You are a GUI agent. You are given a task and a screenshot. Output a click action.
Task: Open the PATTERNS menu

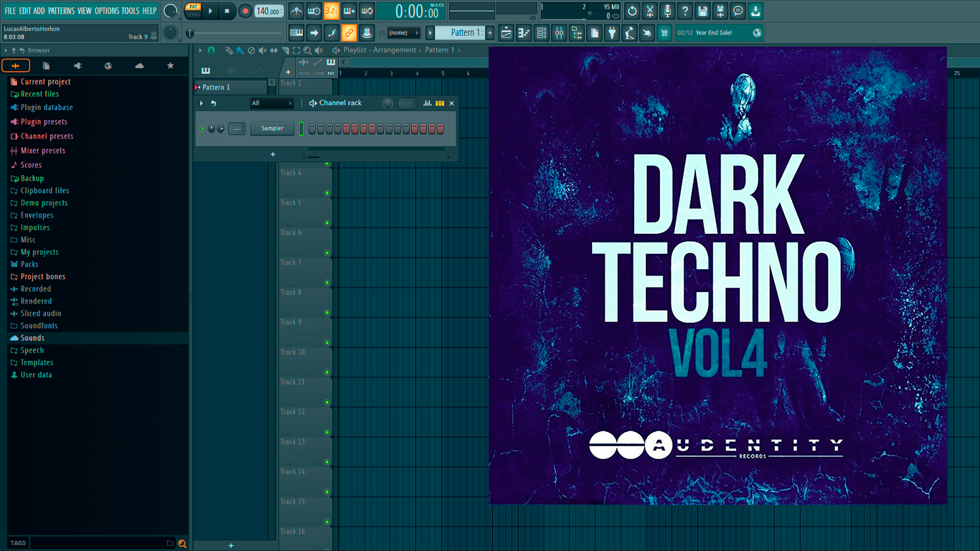tap(61, 11)
